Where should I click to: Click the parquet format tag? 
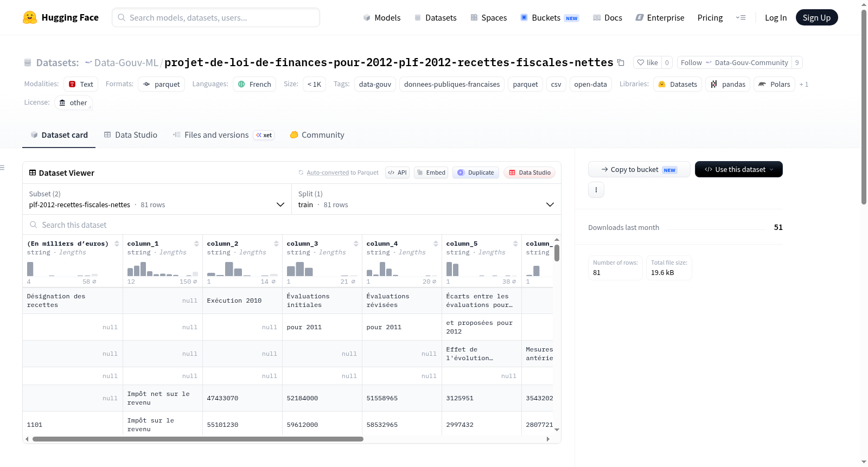(x=161, y=84)
